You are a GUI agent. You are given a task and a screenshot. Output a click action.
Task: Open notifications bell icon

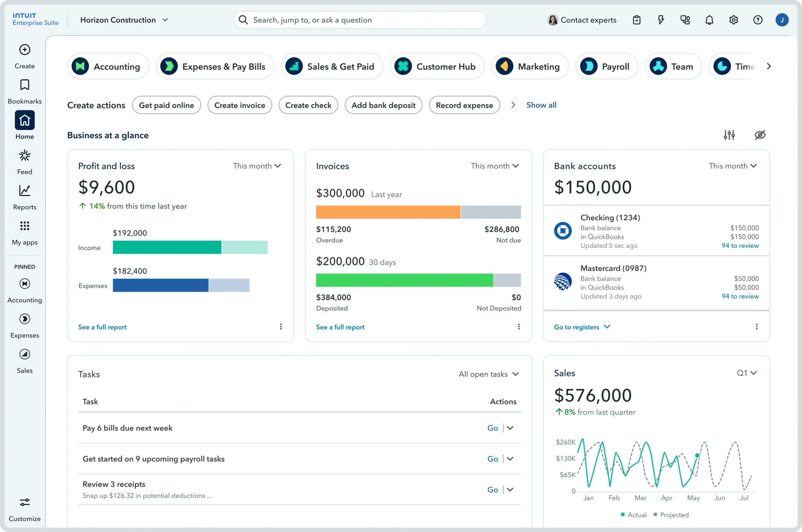709,20
